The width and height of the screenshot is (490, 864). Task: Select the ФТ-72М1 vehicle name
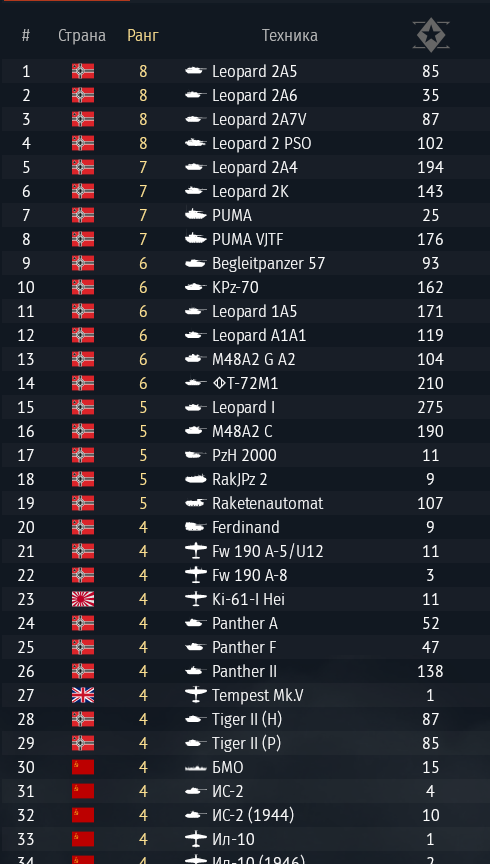245,383
